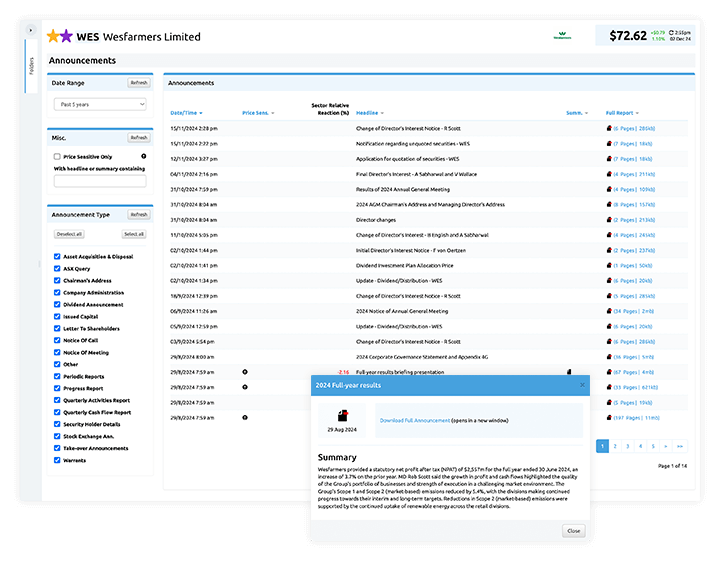Click the Deselect all button

point(68,234)
